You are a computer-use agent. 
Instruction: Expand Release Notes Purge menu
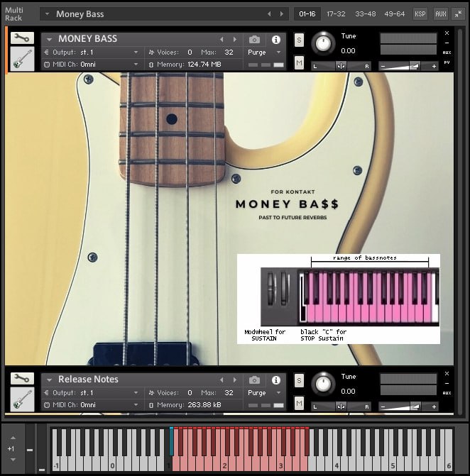(x=264, y=393)
